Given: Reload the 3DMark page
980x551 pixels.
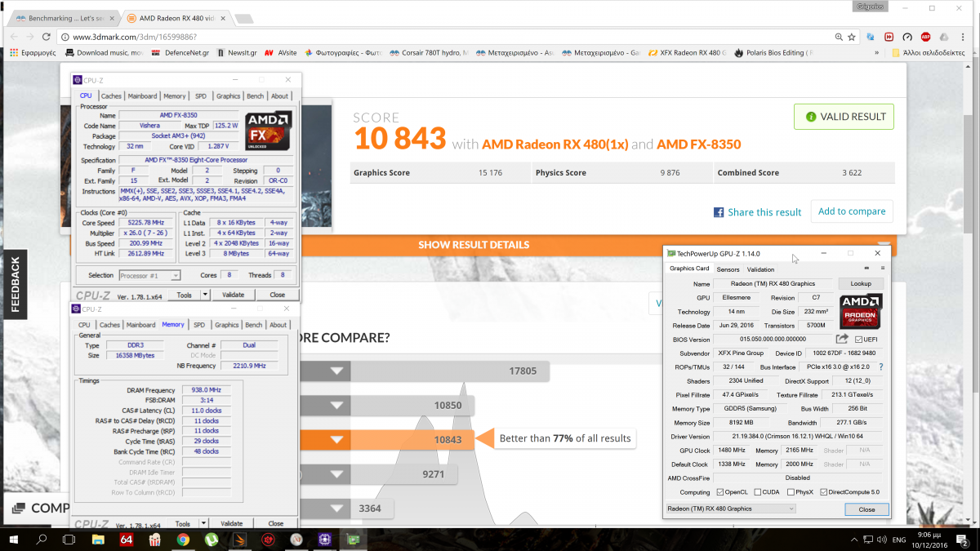Looking at the screenshot, I should [46, 37].
